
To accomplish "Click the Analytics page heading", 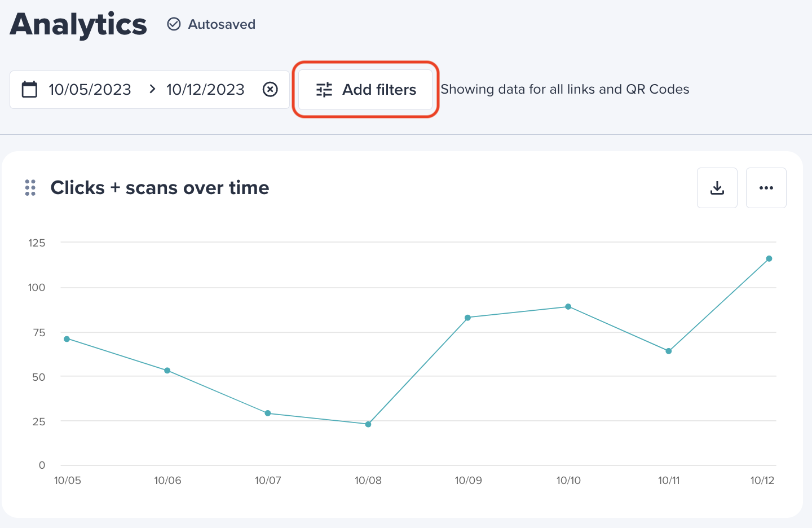I will 78,24.
